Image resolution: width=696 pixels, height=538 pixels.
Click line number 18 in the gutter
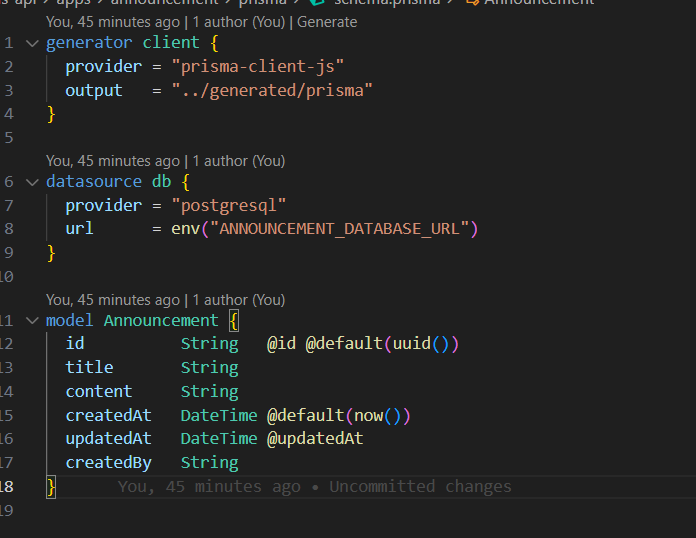6,487
